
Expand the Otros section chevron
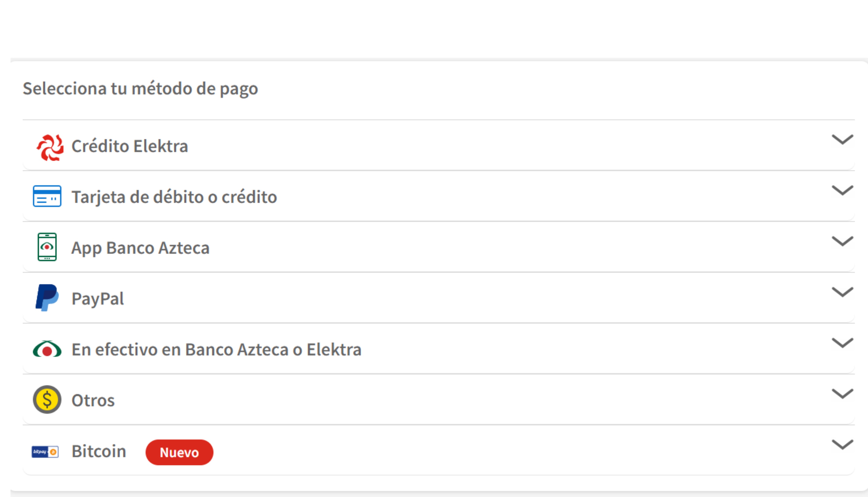(842, 393)
